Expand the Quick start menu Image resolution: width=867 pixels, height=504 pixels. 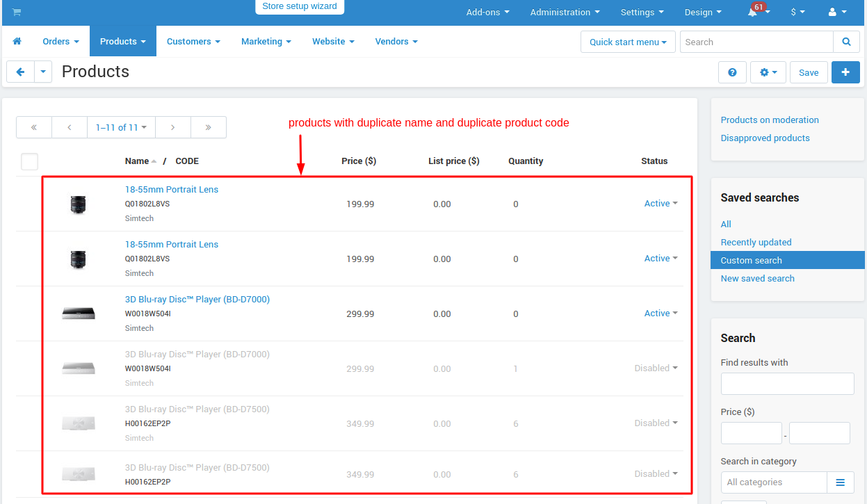click(x=628, y=42)
